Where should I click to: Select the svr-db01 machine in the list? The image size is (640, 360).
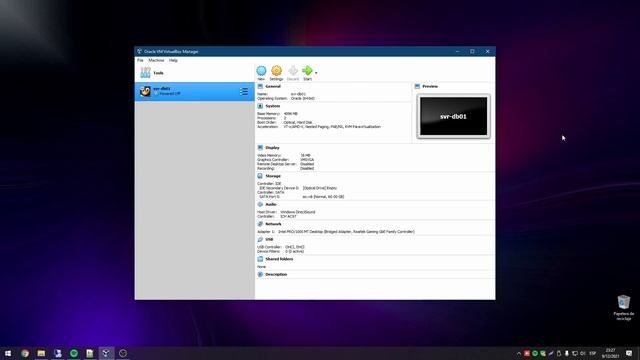tap(194, 91)
